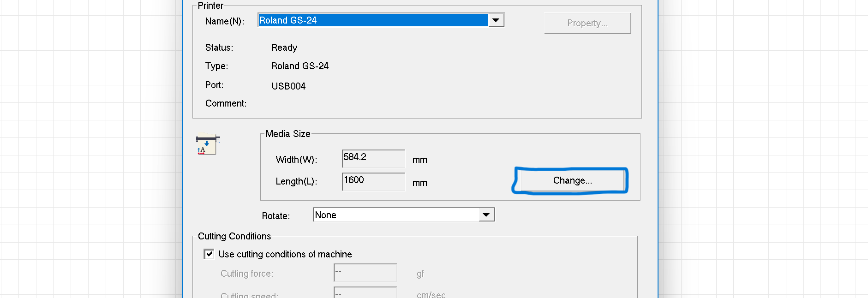Click the Comment label
Viewport: 868px width, 298px height.
[226, 103]
